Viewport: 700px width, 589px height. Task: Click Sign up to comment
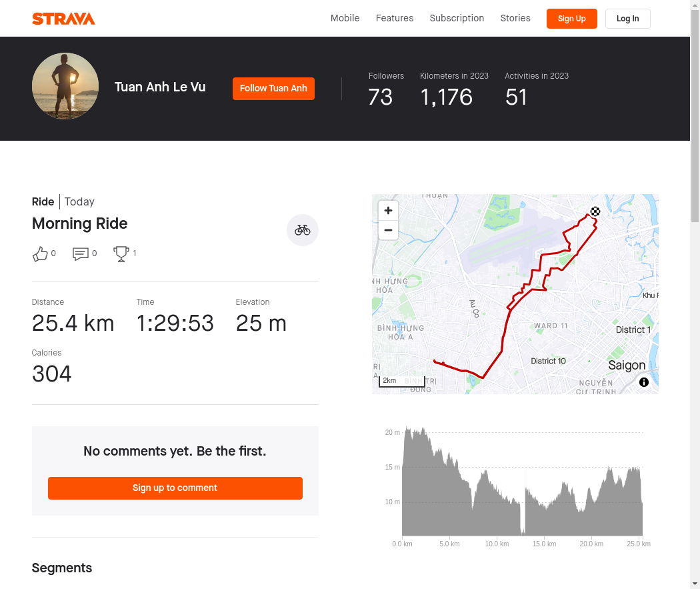coord(175,488)
